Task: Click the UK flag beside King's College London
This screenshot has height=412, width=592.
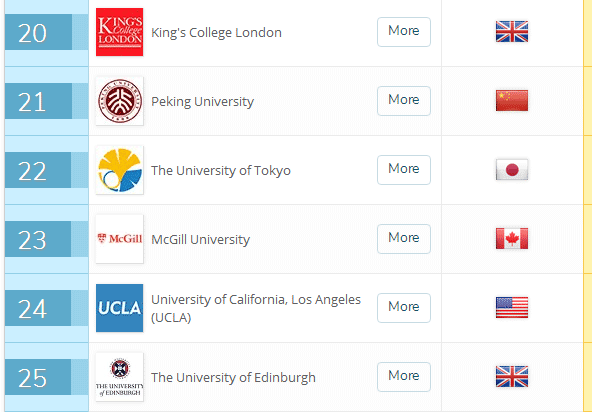Action: point(512,31)
